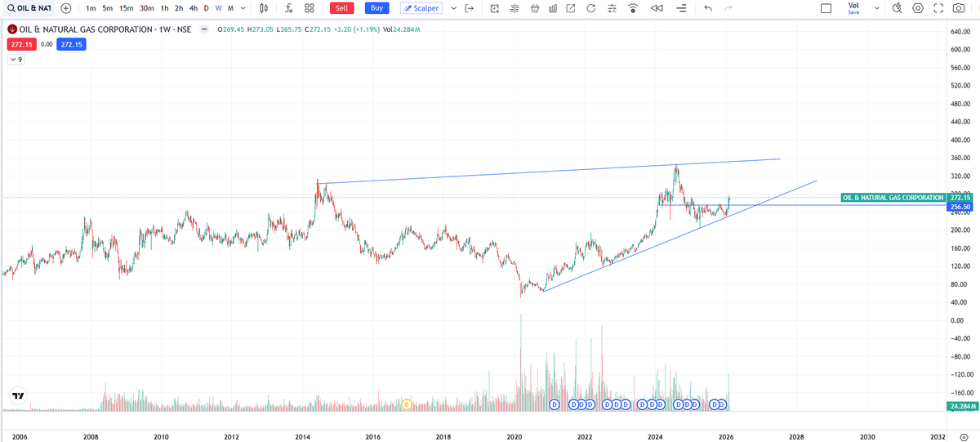The width and height of the screenshot is (980, 442).
Task: Click the horizontal-lines-with-divider toolbar icon
Action: click(x=514, y=8)
